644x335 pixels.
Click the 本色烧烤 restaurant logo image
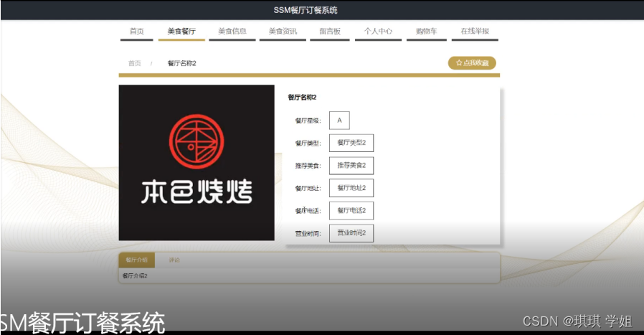click(x=196, y=163)
